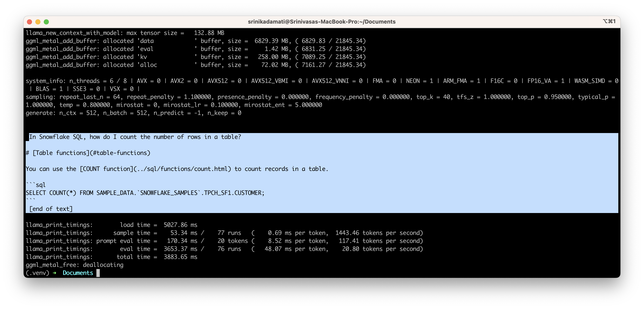The height and width of the screenshot is (309, 644).
Task: Click the terminal cursor block at prompt
Action: point(98,273)
